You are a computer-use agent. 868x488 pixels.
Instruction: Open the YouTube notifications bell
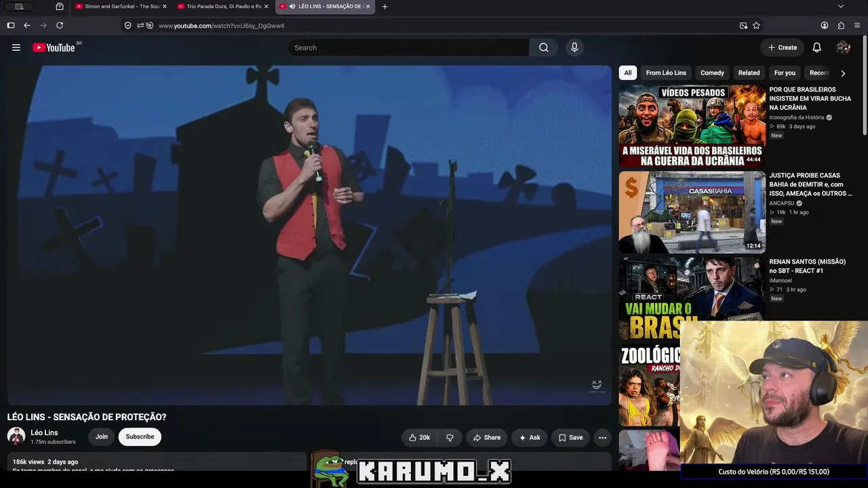pyautogui.click(x=817, y=47)
